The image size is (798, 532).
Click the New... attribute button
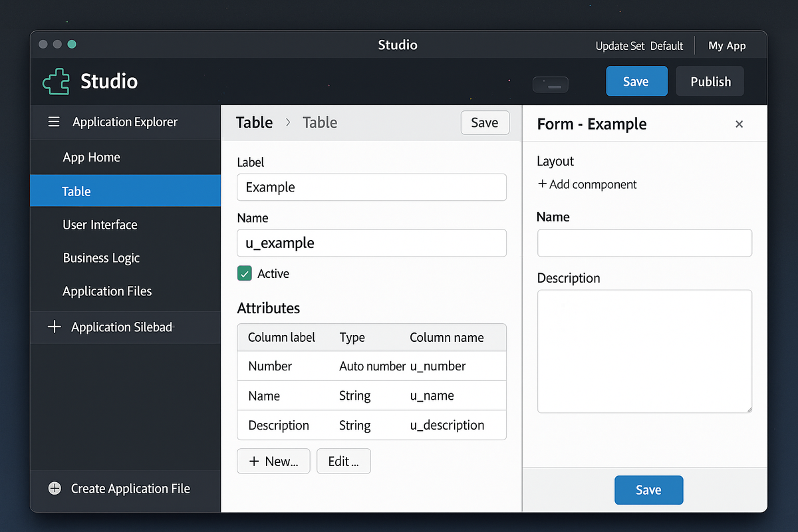[x=273, y=462]
